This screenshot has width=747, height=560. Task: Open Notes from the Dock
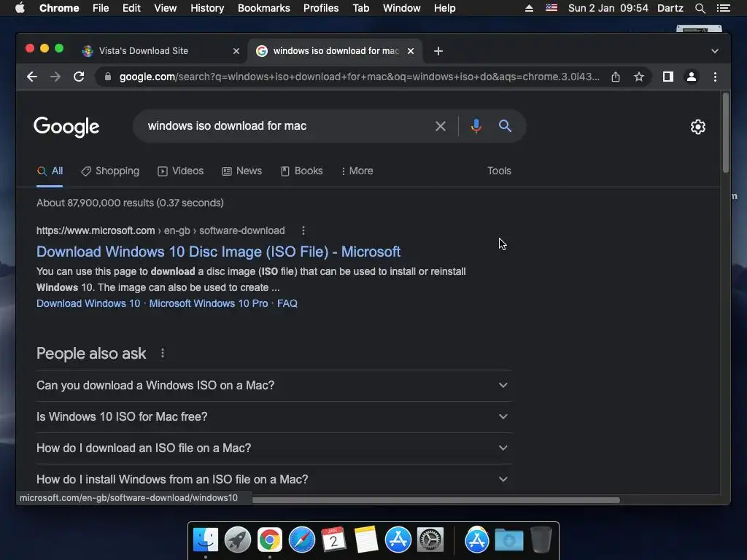pyautogui.click(x=366, y=540)
